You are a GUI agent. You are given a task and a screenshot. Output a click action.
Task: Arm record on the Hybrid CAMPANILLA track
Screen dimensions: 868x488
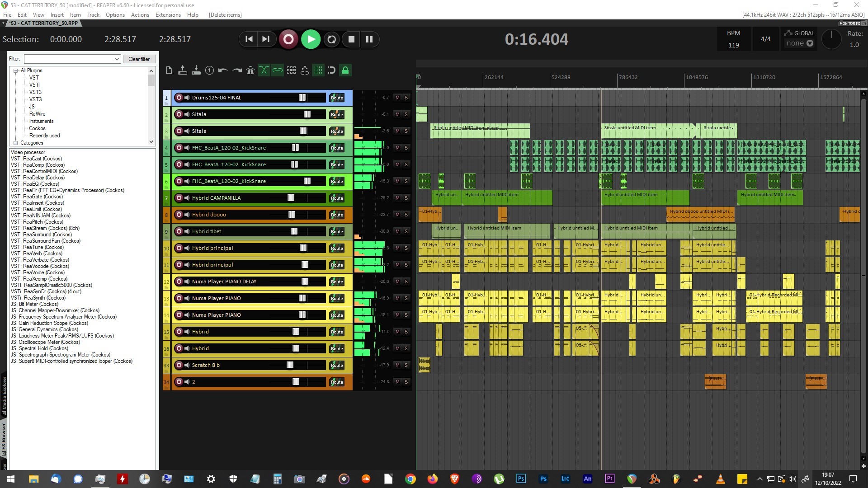pyautogui.click(x=179, y=198)
